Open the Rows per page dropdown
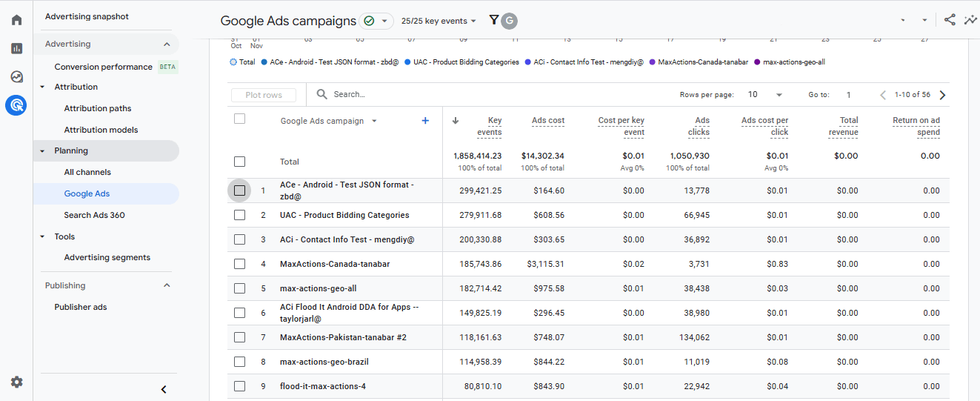Image resolution: width=980 pixels, height=401 pixels. pyautogui.click(x=765, y=95)
